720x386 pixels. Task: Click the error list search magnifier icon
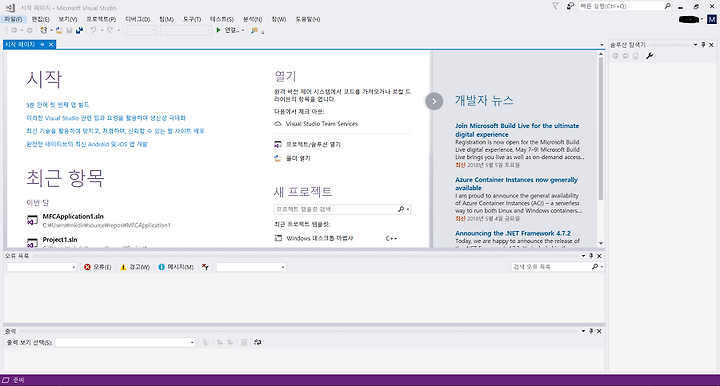(595, 267)
